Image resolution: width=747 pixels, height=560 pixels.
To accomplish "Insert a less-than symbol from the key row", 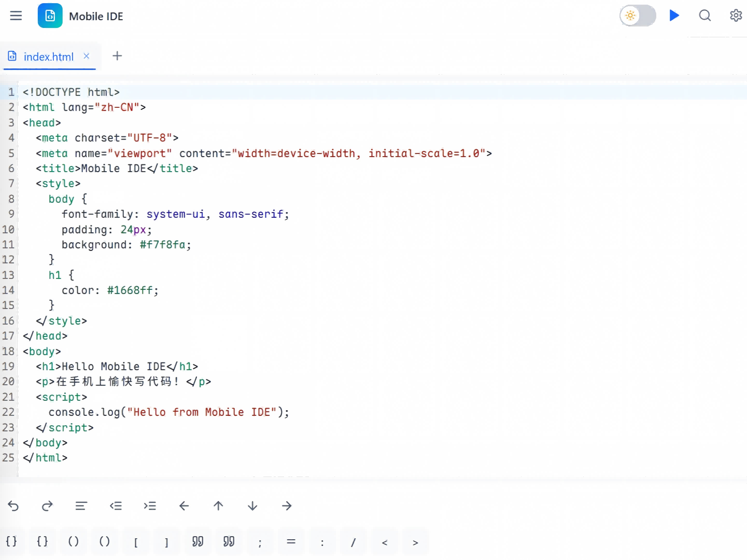I will [x=385, y=542].
